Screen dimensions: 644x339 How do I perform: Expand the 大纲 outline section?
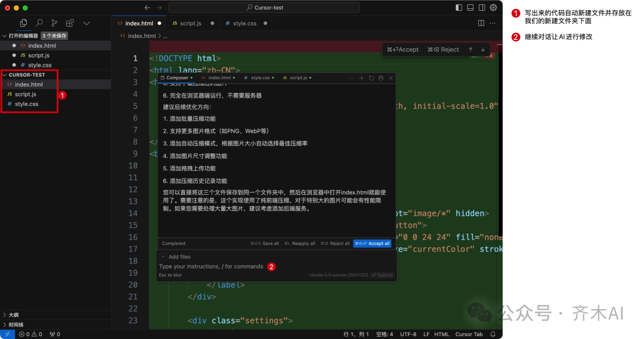pos(14,315)
